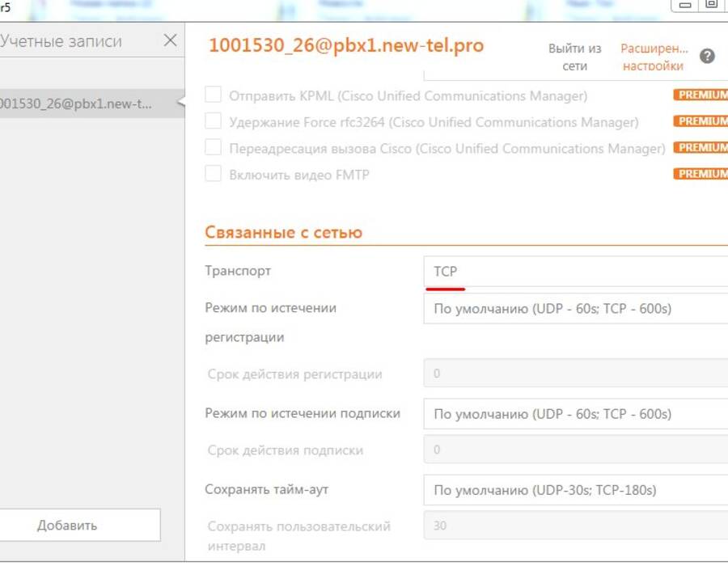Click the Режим по истечении подписки label
This screenshot has height=566, width=728.
point(303,414)
